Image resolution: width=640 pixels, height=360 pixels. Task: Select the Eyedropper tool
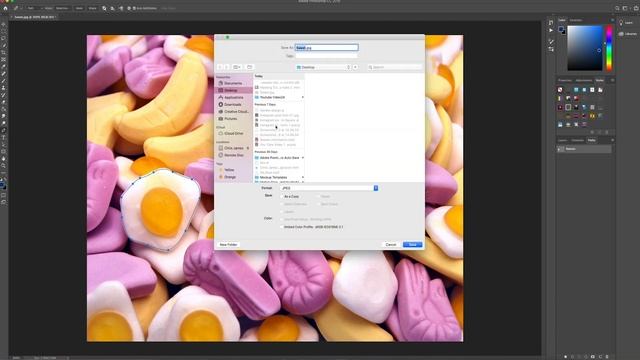pyautogui.click(x=4, y=67)
